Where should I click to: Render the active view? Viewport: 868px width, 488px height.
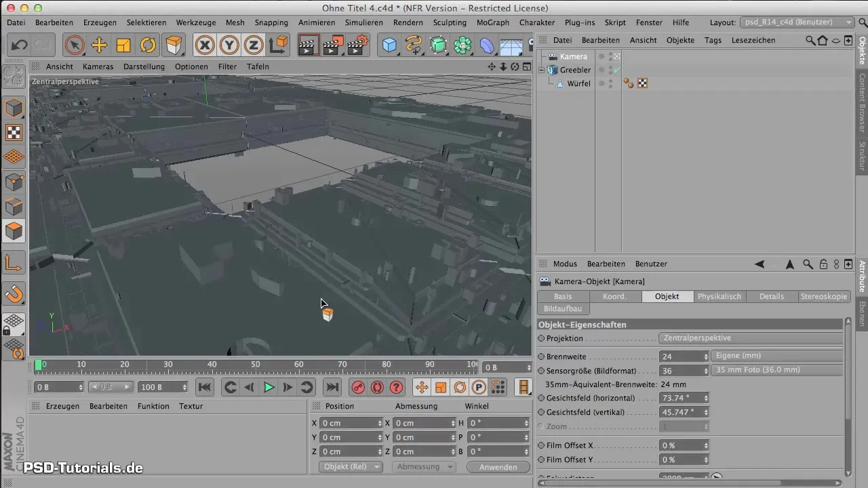pos(309,45)
